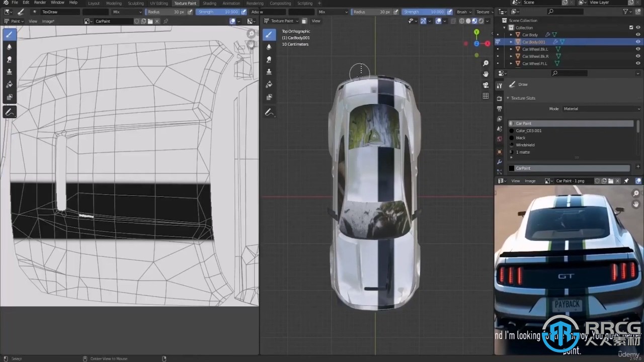
Task: Open Output properties tab
Action: pyautogui.click(x=499, y=109)
